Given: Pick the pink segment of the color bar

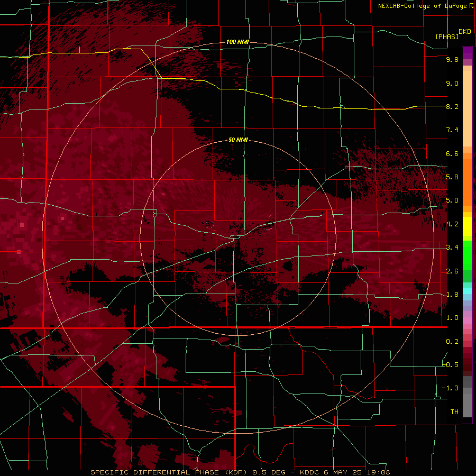Looking at the screenshot, I should (467, 321).
